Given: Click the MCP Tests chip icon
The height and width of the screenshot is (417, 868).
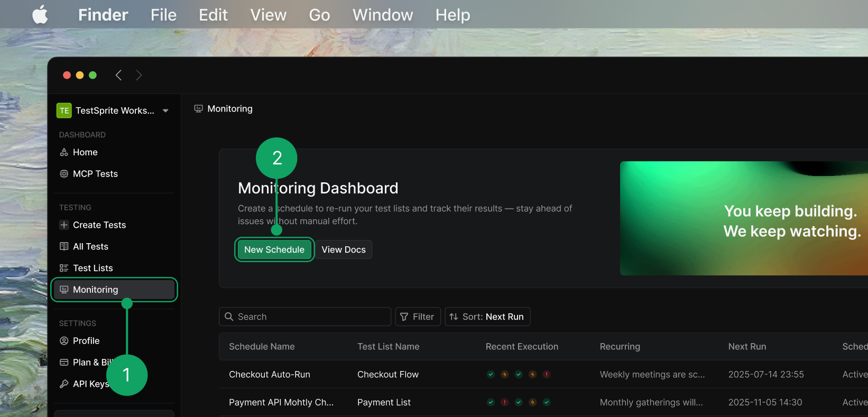Looking at the screenshot, I should pyautogui.click(x=64, y=174).
